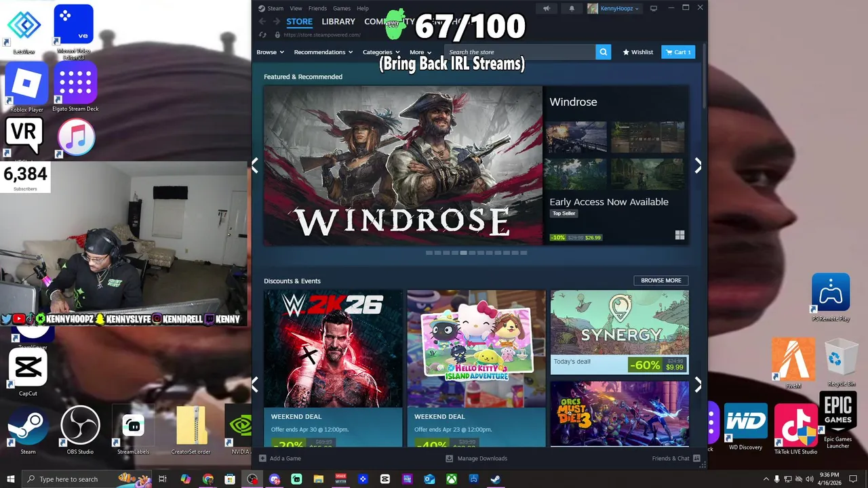Open the Windows Start menu
868x488 pixels.
click(10, 479)
